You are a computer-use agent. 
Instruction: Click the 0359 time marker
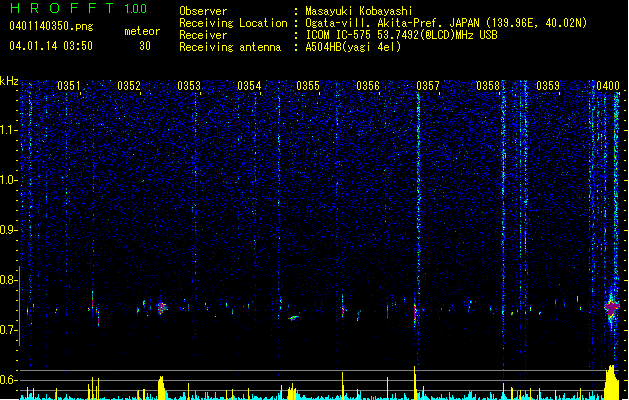[548, 86]
